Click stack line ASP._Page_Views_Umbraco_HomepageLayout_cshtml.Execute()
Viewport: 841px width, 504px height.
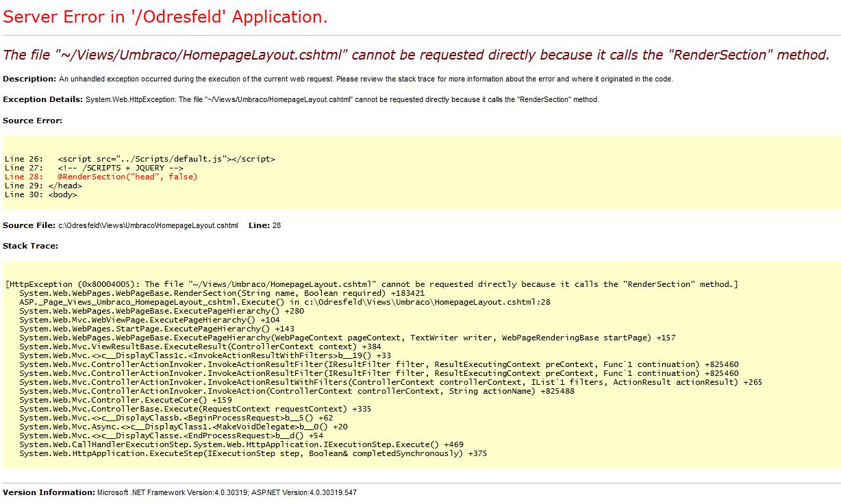tap(285, 302)
